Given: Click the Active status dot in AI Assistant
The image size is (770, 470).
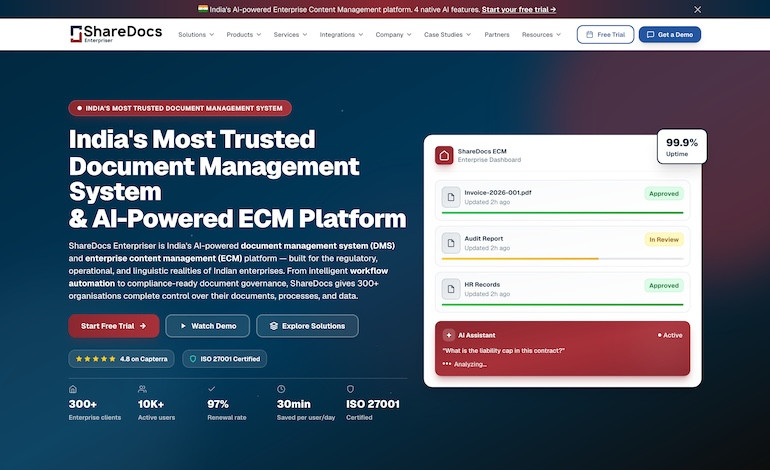Looking at the screenshot, I should (x=660, y=335).
